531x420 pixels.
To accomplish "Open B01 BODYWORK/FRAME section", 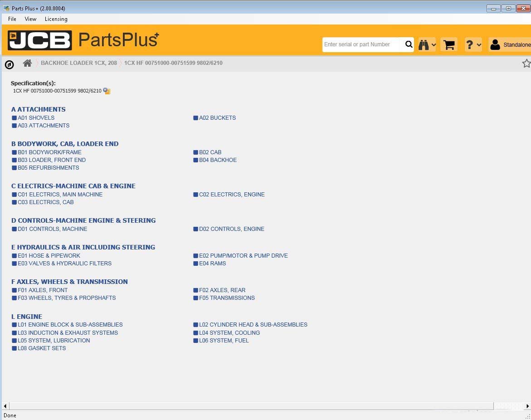I will 49,152.
